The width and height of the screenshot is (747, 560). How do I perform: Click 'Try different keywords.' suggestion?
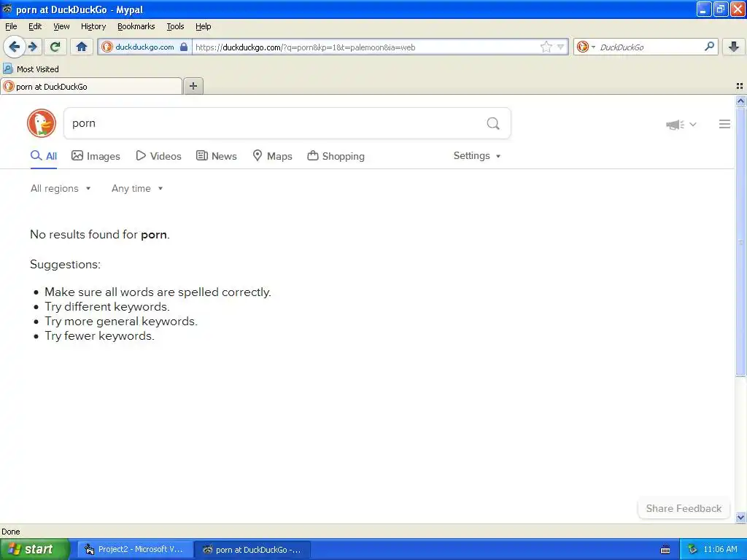click(107, 307)
